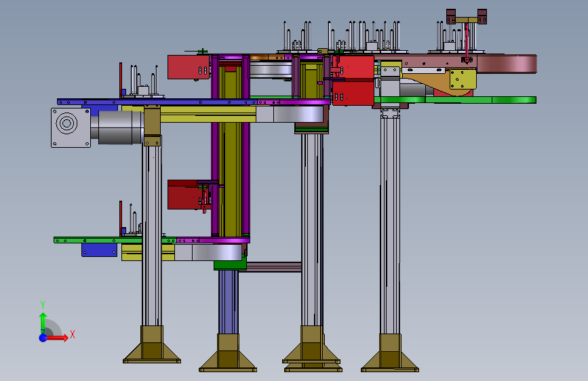Pick the tan crossbar bracket at the top-right

point(467,20)
